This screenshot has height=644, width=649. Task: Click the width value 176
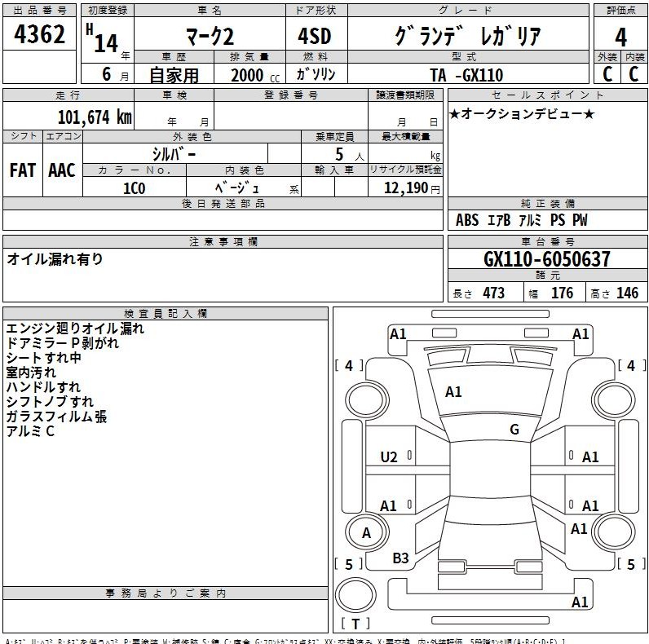click(x=562, y=293)
